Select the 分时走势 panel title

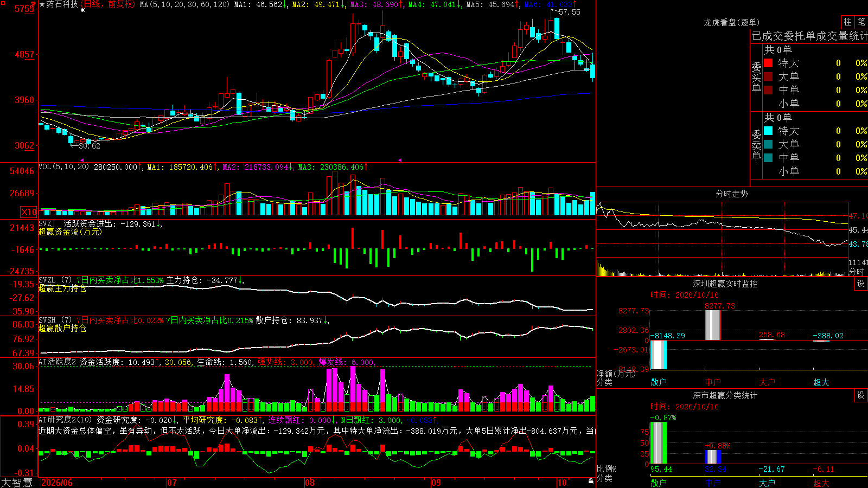coord(732,194)
